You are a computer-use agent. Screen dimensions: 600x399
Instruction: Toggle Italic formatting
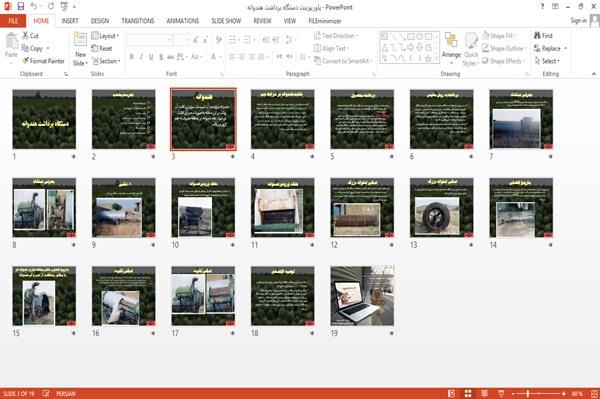pos(141,57)
